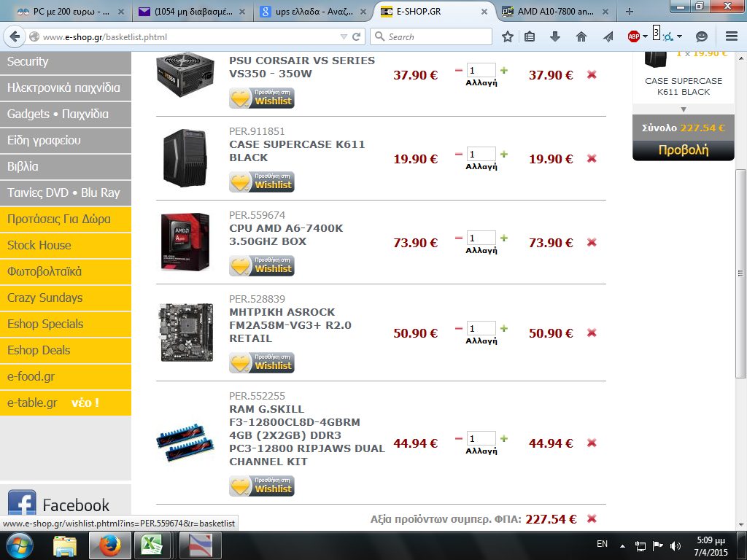Screen dimensions: 747x560
Task: Add CPU AMD A6-7400K to Wishlist
Action: (262, 265)
